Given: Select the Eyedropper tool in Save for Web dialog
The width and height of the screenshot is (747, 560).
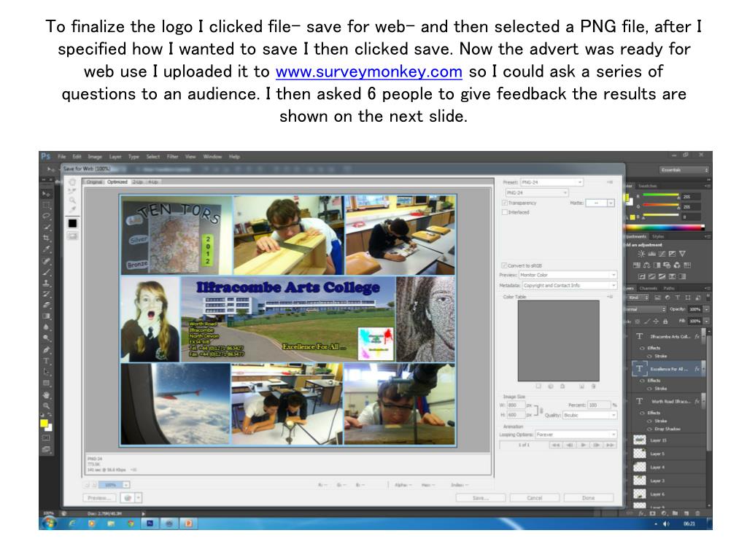Looking at the screenshot, I should pyautogui.click(x=72, y=209).
